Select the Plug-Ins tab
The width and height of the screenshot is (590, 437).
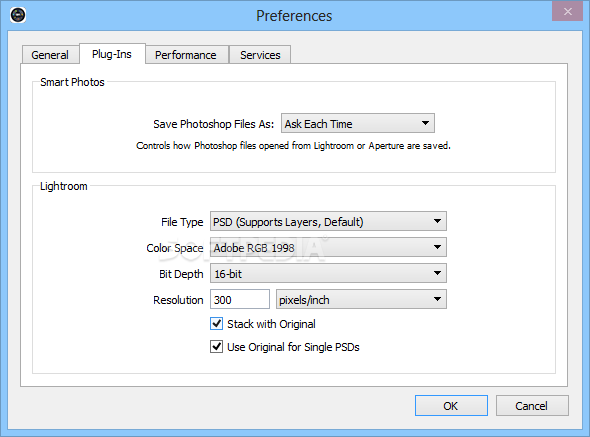coord(112,54)
